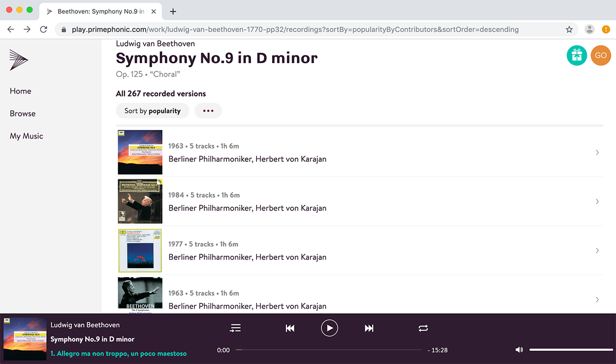
Task: Click the address bar URL
Action: (295, 30)
